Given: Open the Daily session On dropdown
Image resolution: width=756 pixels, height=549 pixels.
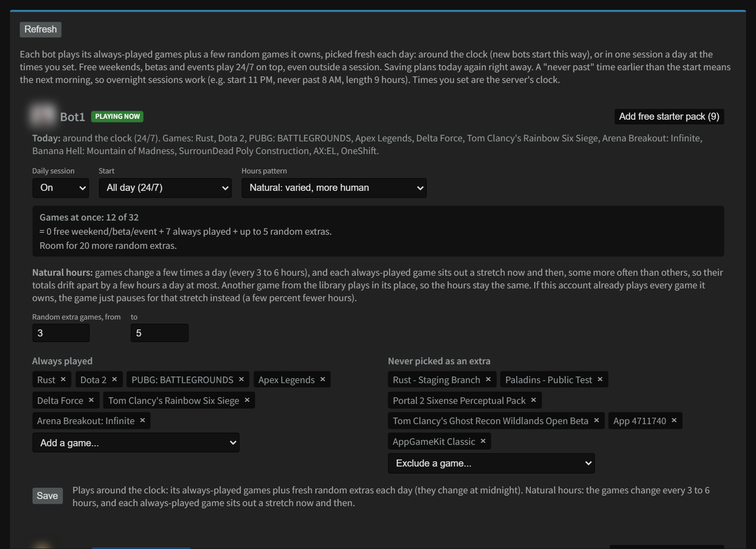Looking at the screenshot, I should [x=61, y=188].
